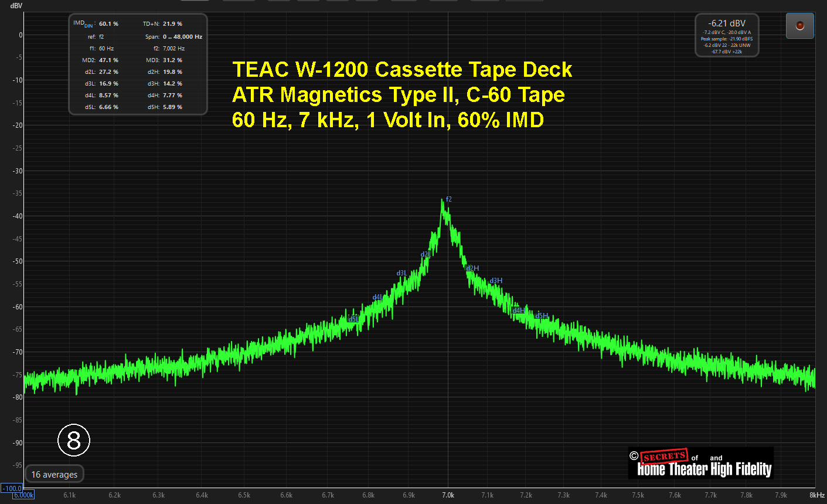827x504 pixels.
Task: Click the "6.5k" frequency axis label
Action: pos(244,495)
